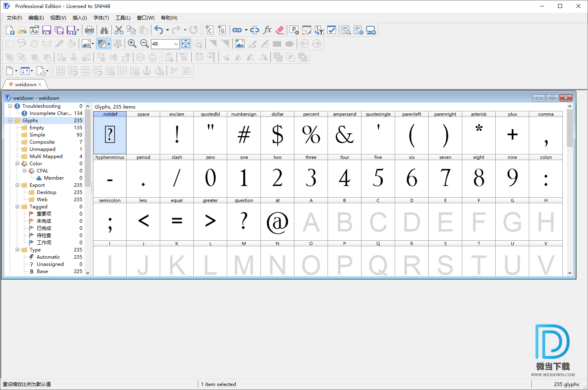Open the 帮助(H) menu
The height and width of the screenshot is (390, 588).
(x=169, y=18)
